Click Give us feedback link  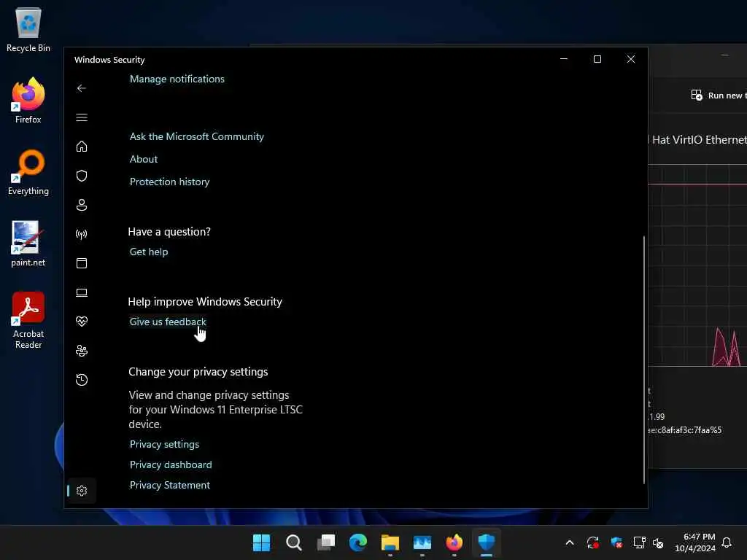[x=168, y=322]
